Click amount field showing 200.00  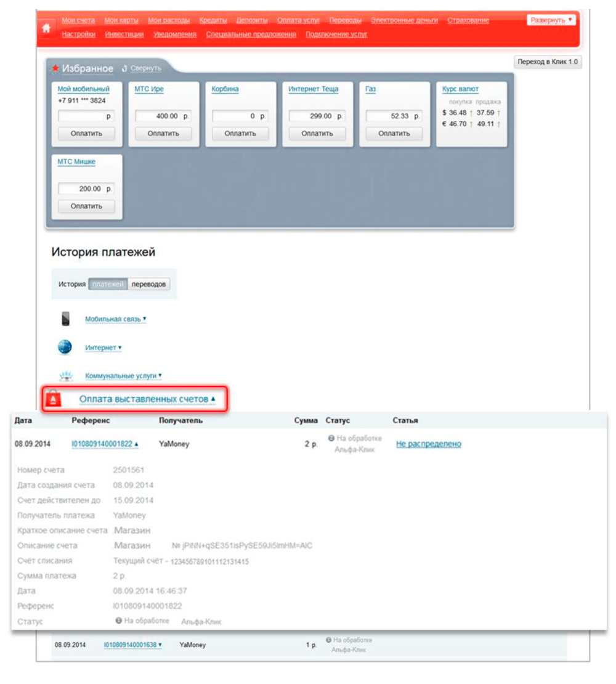(x=86, y=189)
